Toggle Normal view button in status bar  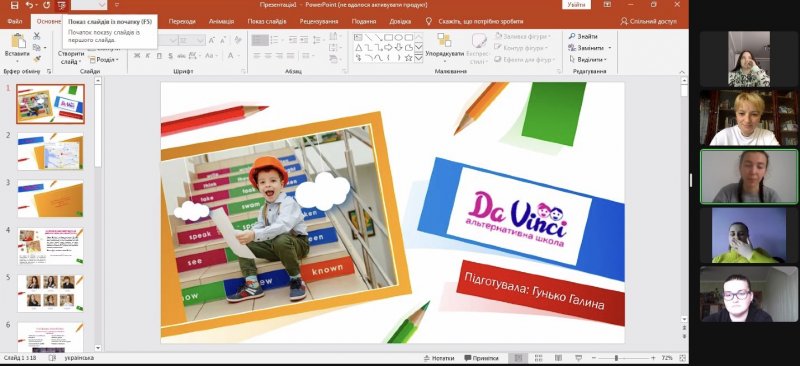tap(518, 358)
